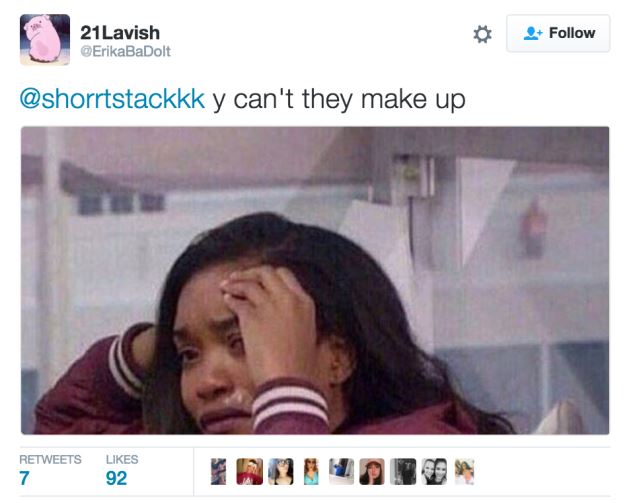Image resolution: width=624 pixels, height=503 pixels.
Task: Open the first narrow liker avatar
Action: pos(218,472)
